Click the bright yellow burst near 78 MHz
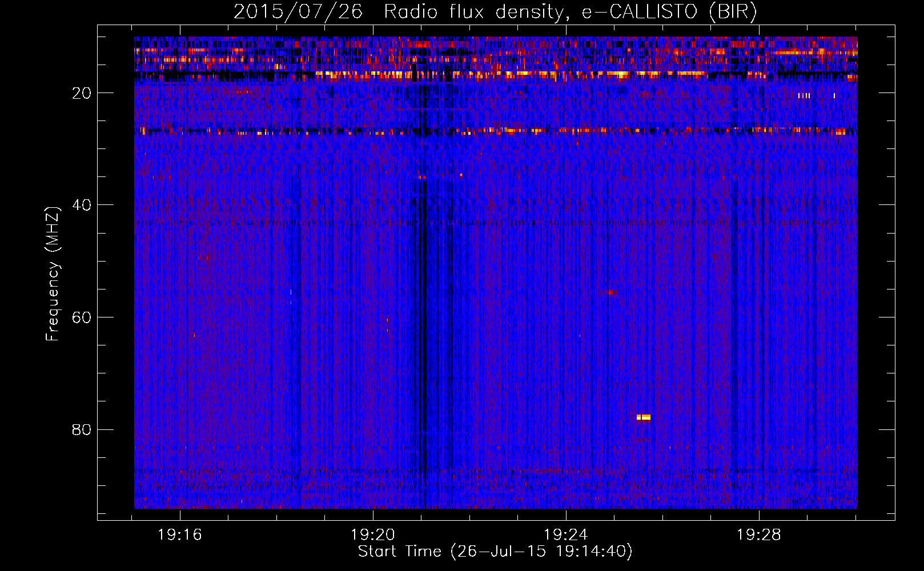Viewport: 924px width, 571px height. coord(644,417)
